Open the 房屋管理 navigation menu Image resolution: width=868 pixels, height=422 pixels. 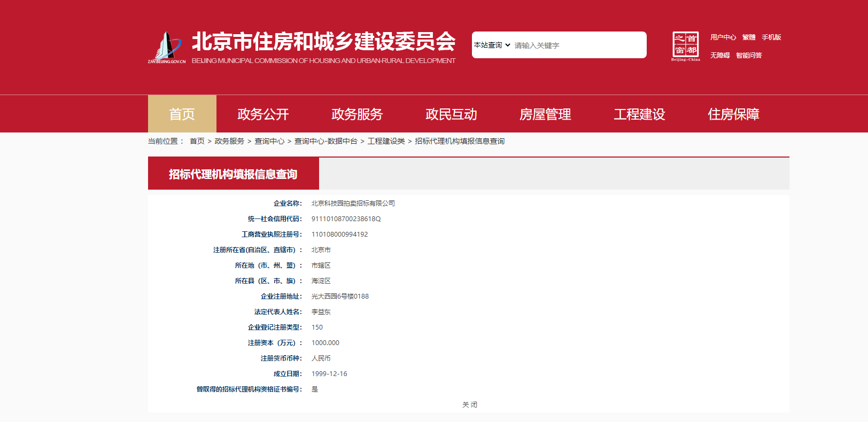(545, 114)
